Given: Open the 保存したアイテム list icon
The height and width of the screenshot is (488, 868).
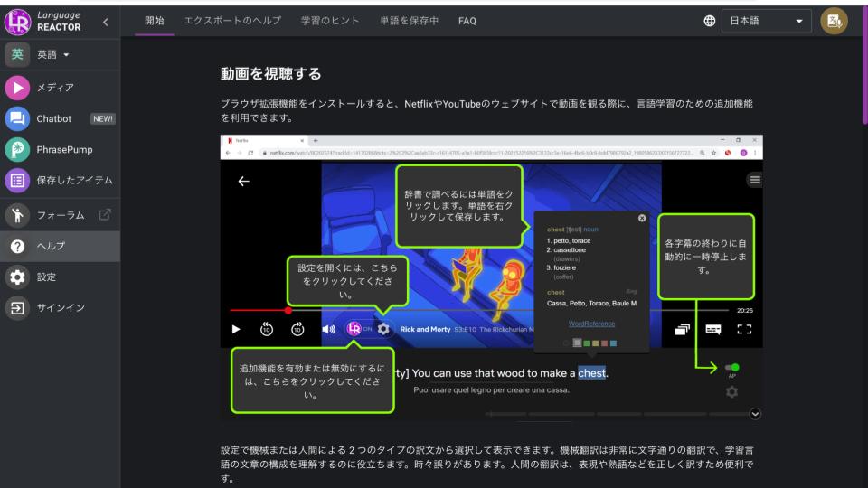Looking at the screenshot, I should [x=17, y=181].
